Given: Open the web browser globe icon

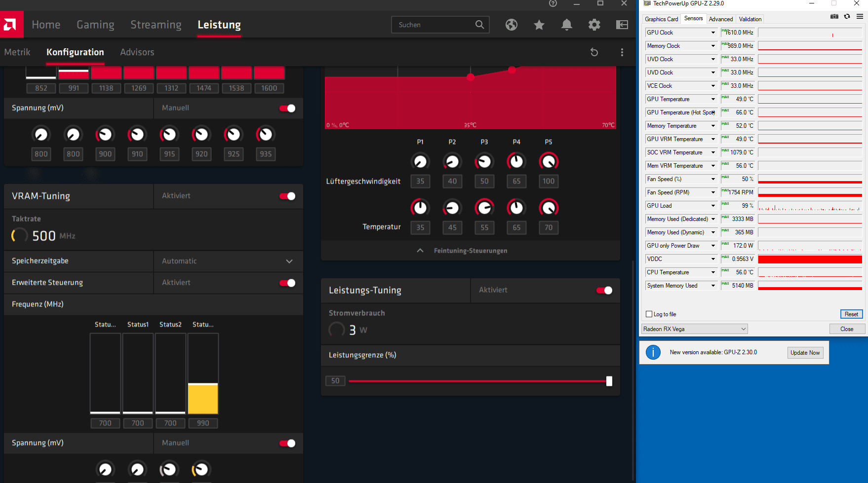Looking at the screenshot, I should [512, 25].
